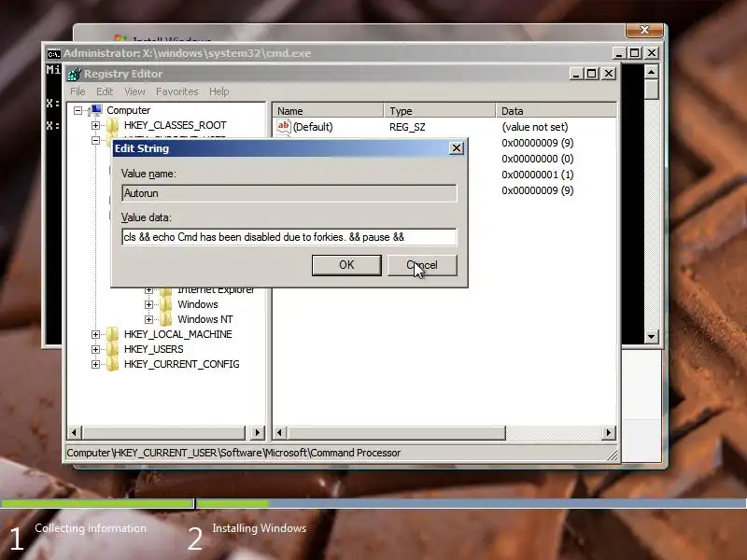The width and height of the screenshot is (747, 560).
Task: Maximize the Registry Editor window
Action: (591, 74)
